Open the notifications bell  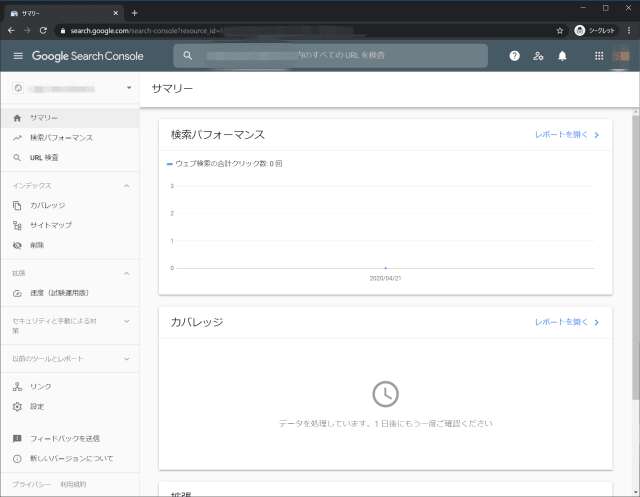pos(562,56)
